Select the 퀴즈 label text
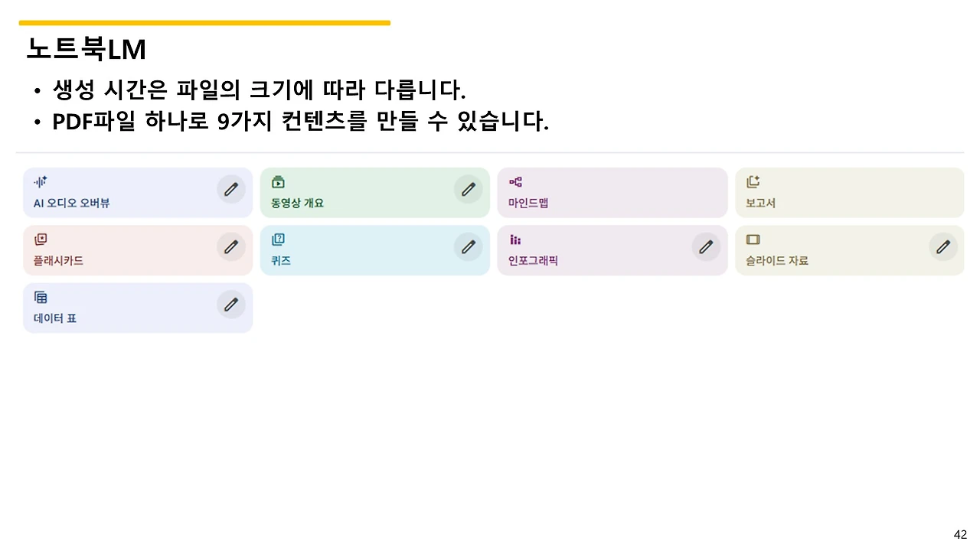 (281, 260)
